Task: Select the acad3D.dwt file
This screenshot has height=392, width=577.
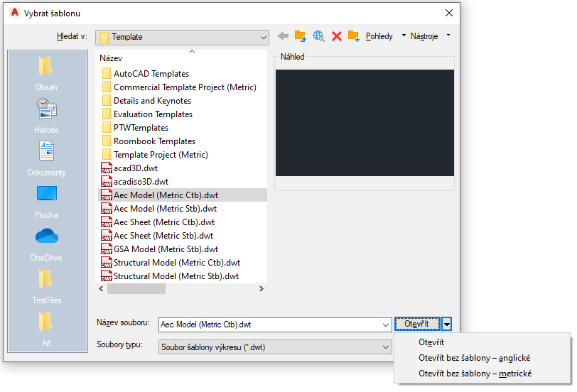Action: (129, 168)
